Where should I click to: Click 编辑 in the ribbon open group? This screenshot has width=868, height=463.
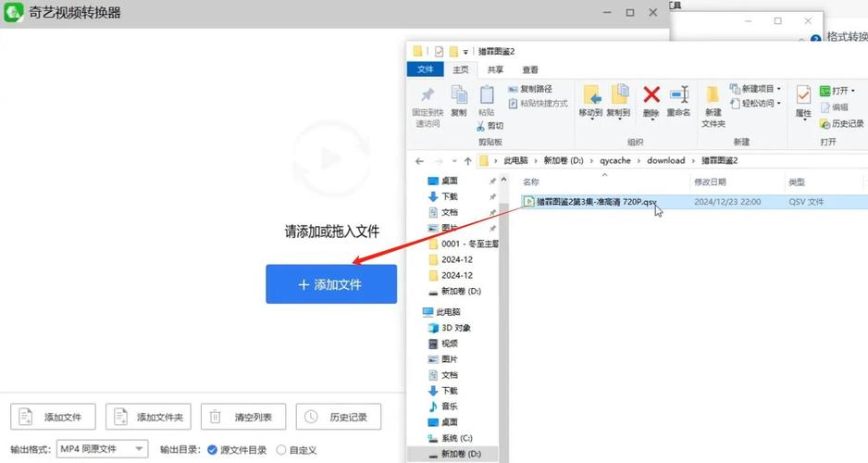tap(835, 106)
